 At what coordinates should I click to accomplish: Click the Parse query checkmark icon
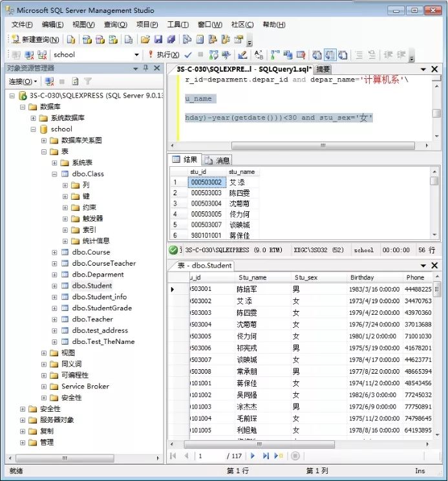tap(188, 55)
